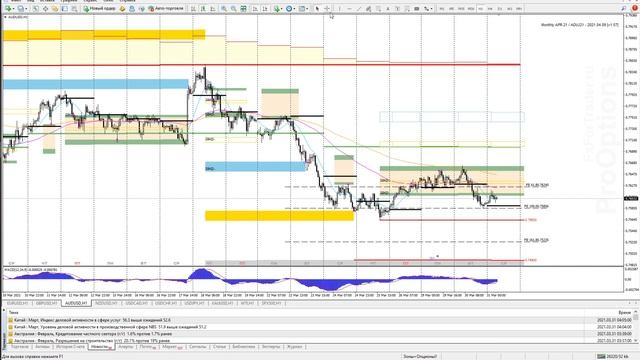
Task: Open the arrows objects dropdown
Action: pyautogui.click(x=428, y=8)
